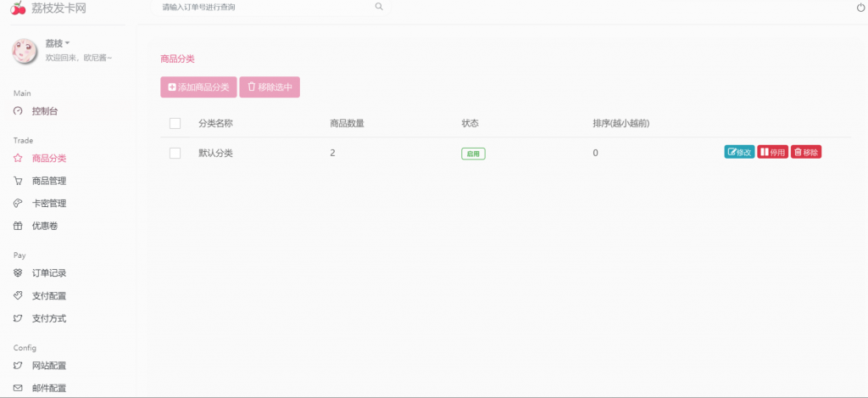
Task: Click the search magnifier icon
Action: click(379, 7)
